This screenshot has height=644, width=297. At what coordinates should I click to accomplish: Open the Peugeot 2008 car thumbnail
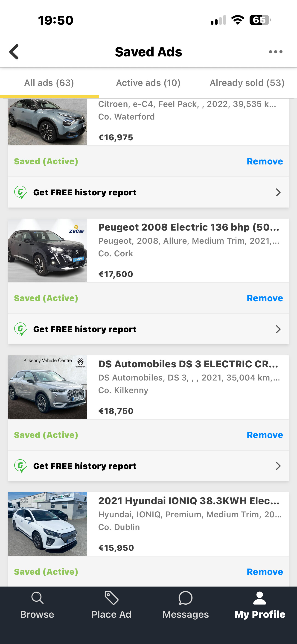click(x=47, y=250)
